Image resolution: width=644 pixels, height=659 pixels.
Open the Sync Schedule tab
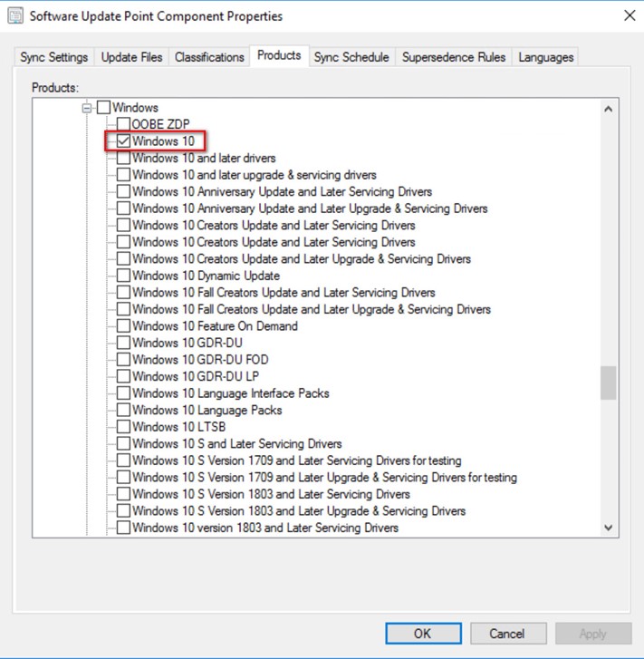351,57
